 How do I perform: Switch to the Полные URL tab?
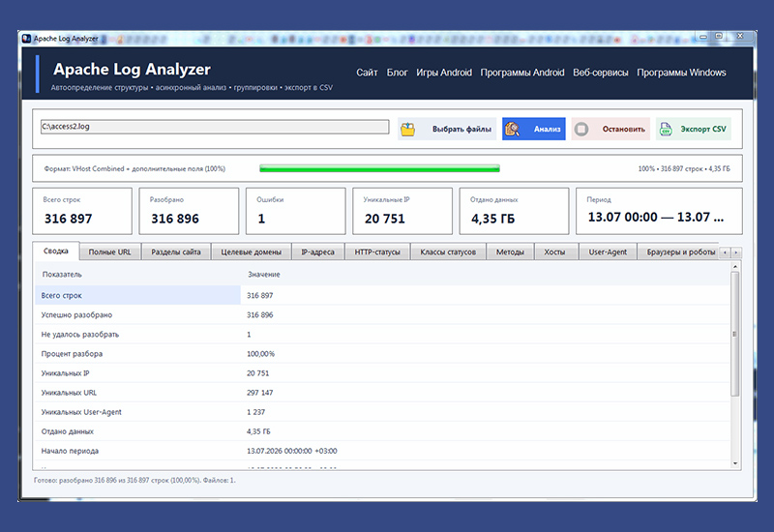pyautogui.click(x=109, y=251)
